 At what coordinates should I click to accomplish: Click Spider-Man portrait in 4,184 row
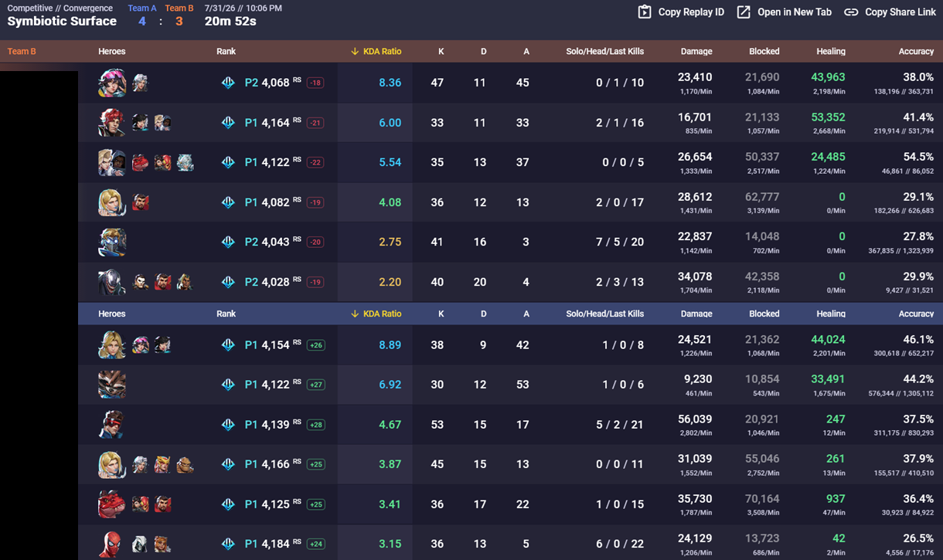tap(112, 544)
